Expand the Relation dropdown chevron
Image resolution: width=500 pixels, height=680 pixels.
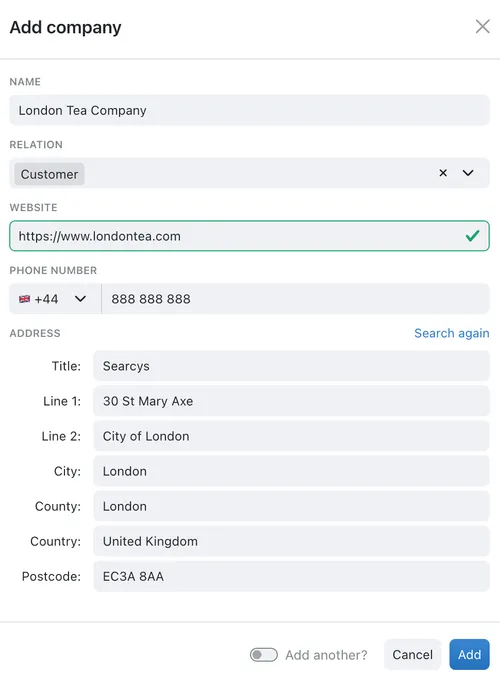click(468, 173)
